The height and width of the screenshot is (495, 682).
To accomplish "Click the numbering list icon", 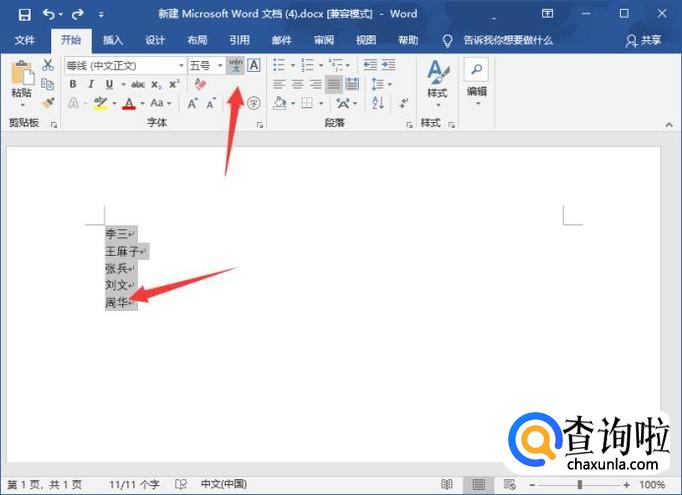I will 307,65.
